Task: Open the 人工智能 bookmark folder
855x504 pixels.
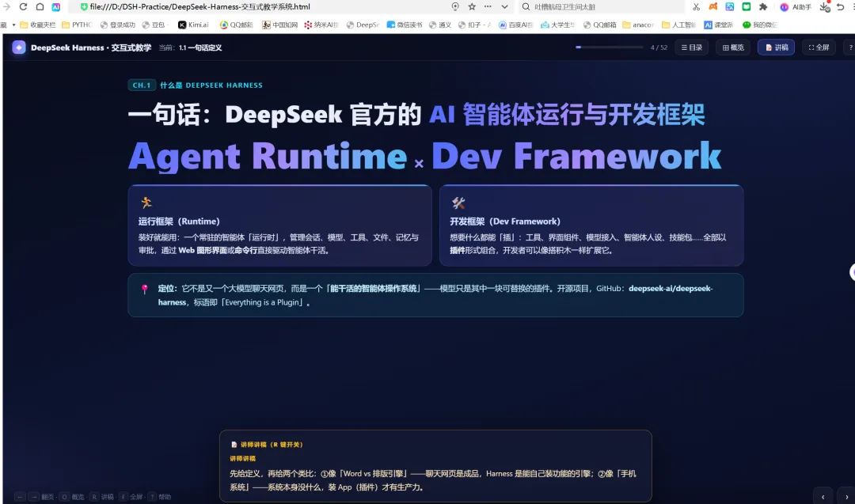Action: pyautogui.click(x=679, y=25)
